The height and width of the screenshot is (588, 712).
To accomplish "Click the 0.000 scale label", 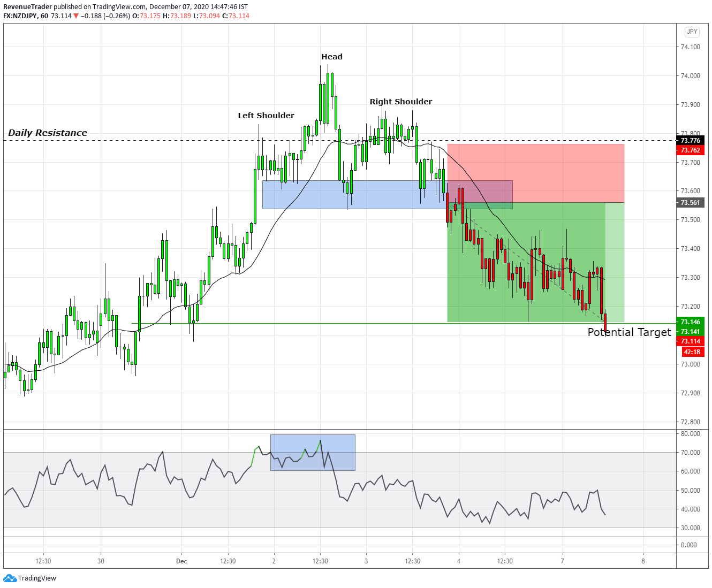I will pyautogui.click(x=690, y=545).
